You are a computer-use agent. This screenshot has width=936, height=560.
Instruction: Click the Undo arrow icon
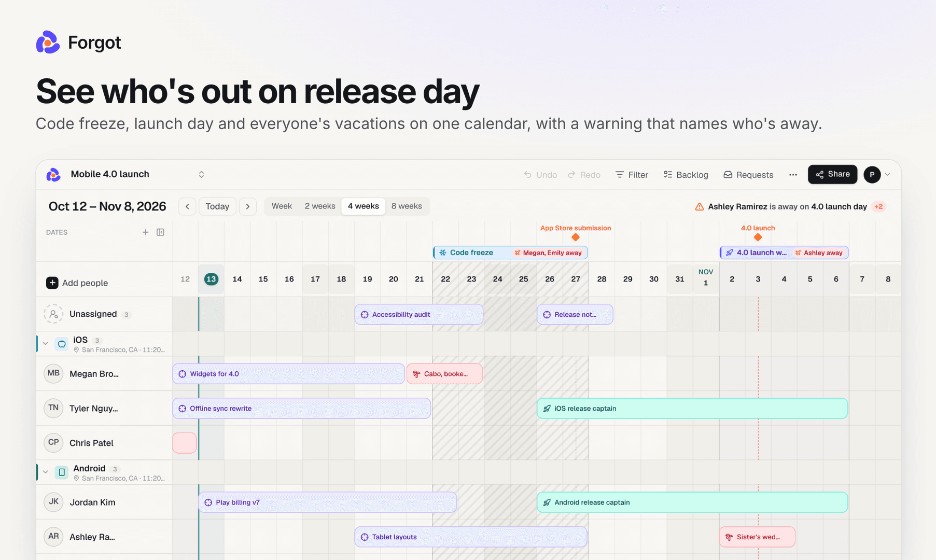527,175
